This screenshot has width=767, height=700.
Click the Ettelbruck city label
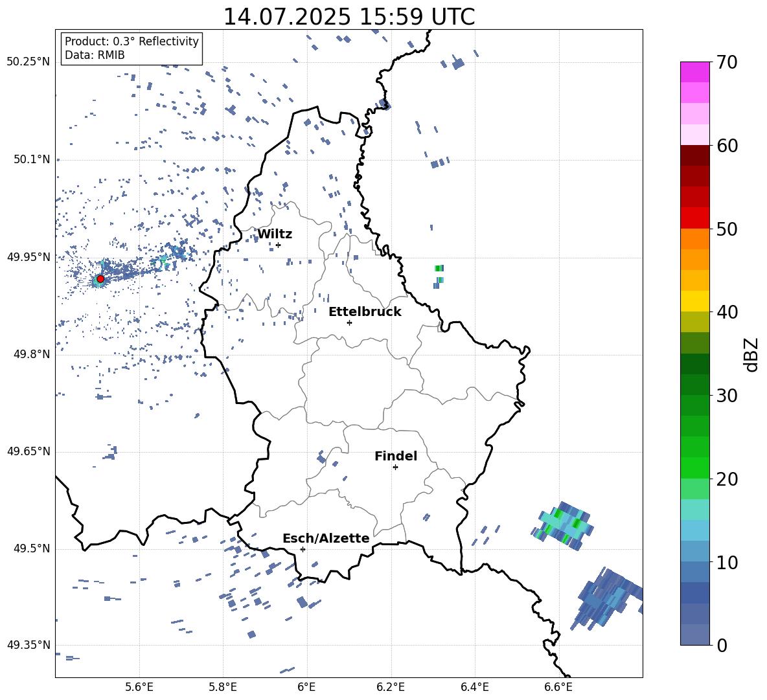click(x=365, y=312)
